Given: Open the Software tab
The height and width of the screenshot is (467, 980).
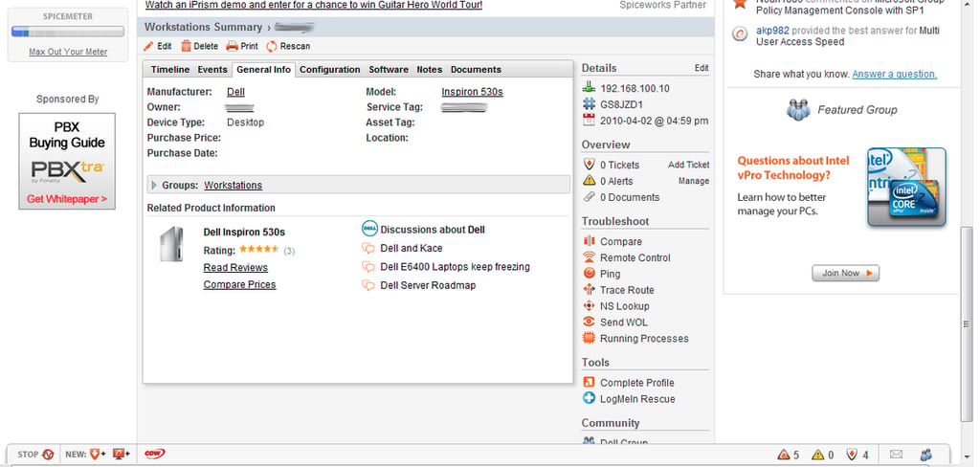Looking at the screenshot, I should pos(389,70).
